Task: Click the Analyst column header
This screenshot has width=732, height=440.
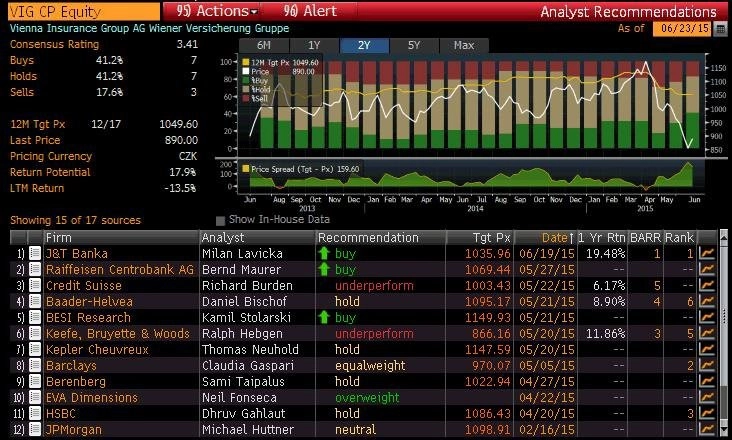Action: (258, 237)
